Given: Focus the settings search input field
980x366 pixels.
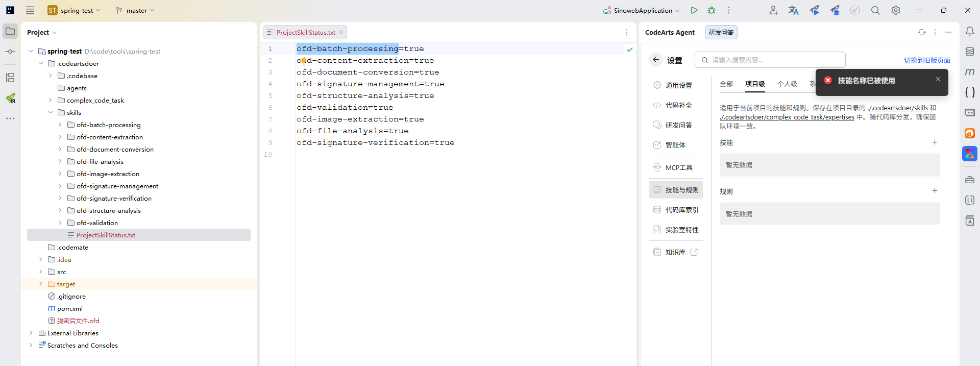Looking at the screenshot, I should (x=770, y=60).
